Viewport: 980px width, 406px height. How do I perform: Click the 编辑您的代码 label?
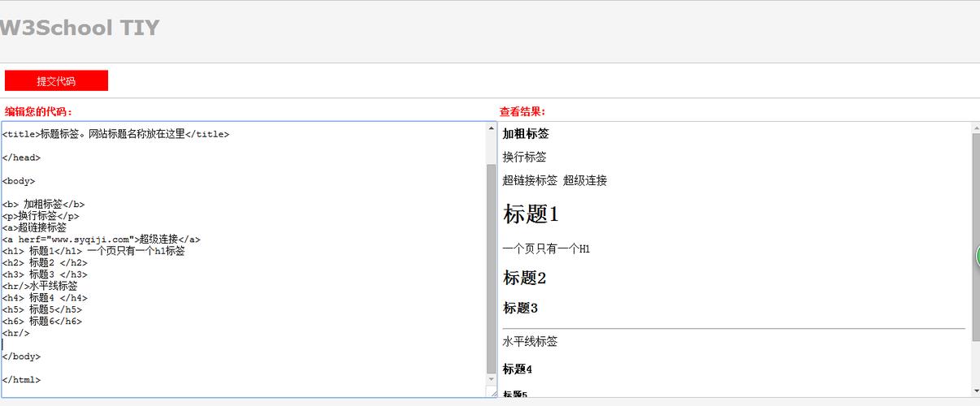tap(38, 111)
